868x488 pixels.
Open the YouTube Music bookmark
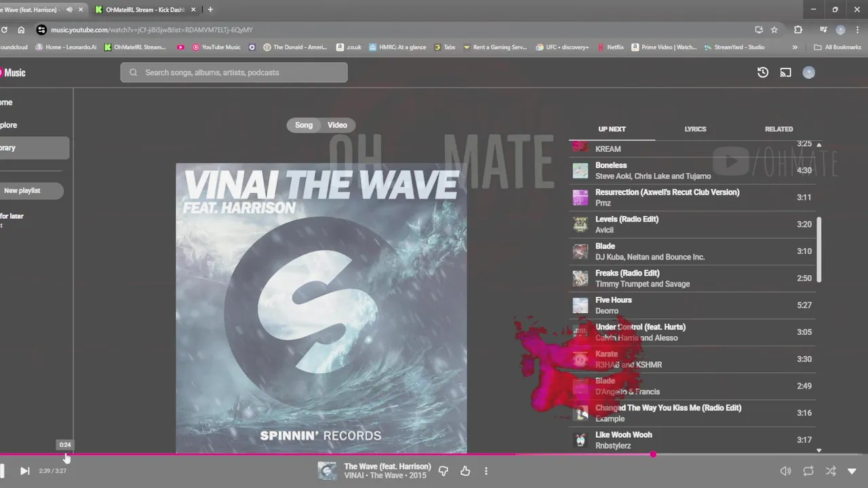216,47
